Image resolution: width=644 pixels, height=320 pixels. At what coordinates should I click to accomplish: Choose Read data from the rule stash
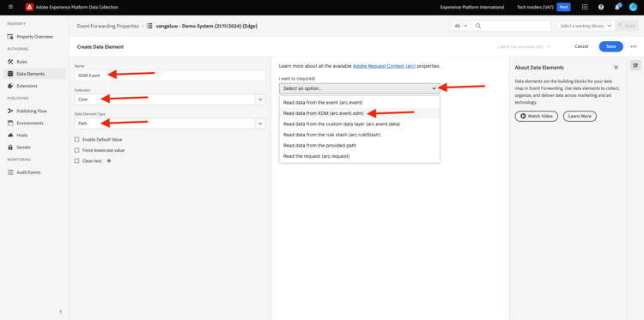pos(360,135)
